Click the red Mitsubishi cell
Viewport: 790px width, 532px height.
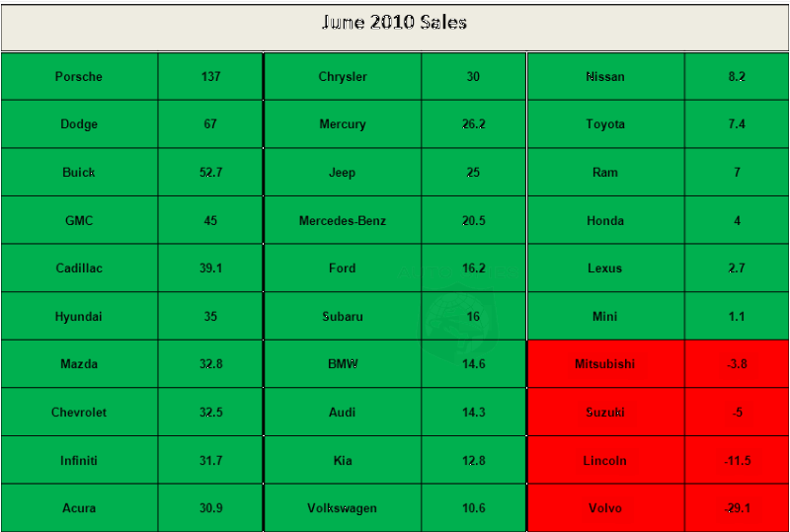click(605, 364)
